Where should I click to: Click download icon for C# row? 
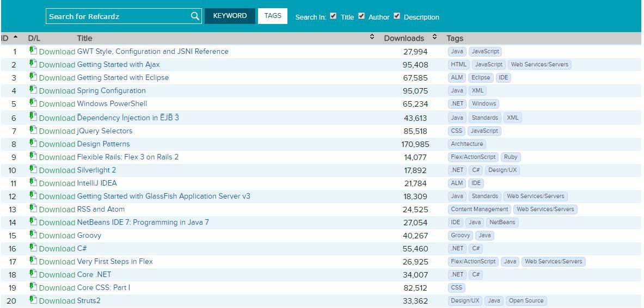pos(33,248)
